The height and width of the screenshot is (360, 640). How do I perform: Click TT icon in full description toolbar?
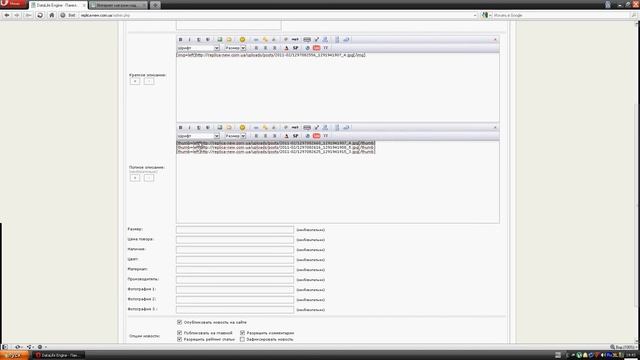point(326,136)
